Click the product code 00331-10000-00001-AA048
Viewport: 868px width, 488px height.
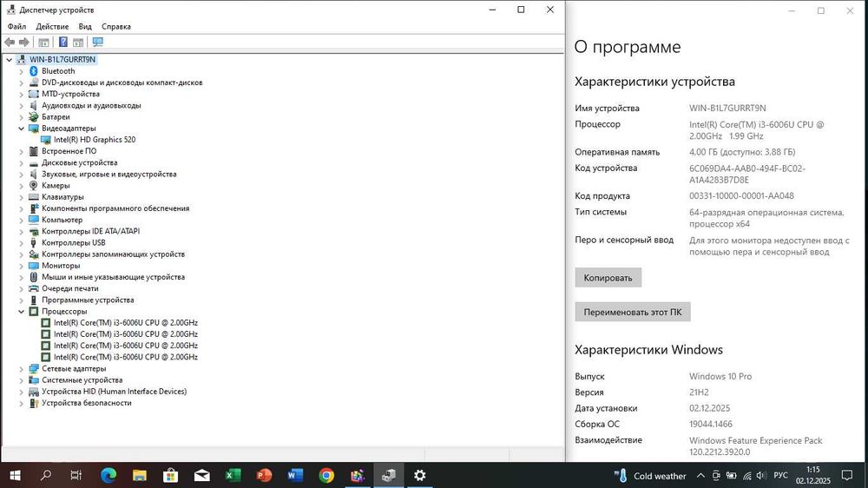741,195
